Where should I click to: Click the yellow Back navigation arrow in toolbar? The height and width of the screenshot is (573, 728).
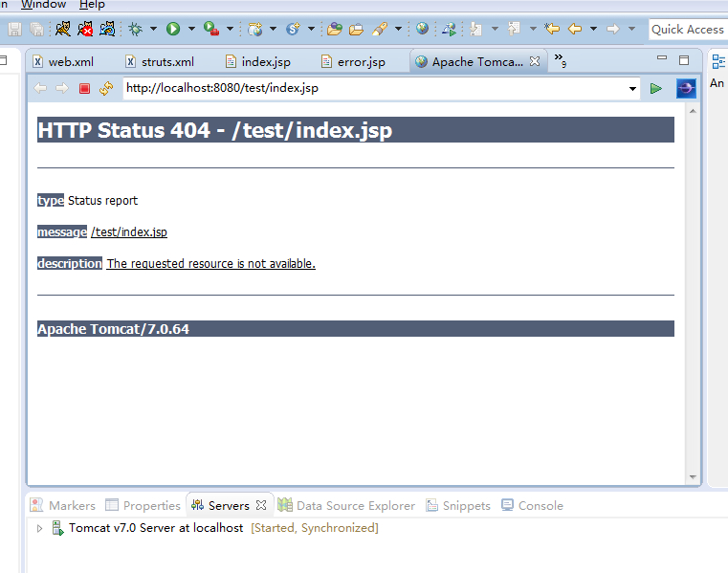point(575,29)
